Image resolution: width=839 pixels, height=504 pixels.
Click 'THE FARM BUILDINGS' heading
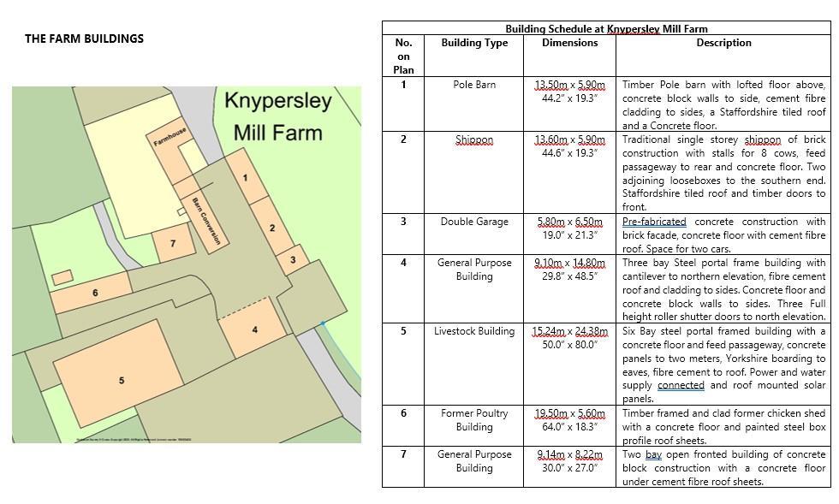click(x=84, y=39)
